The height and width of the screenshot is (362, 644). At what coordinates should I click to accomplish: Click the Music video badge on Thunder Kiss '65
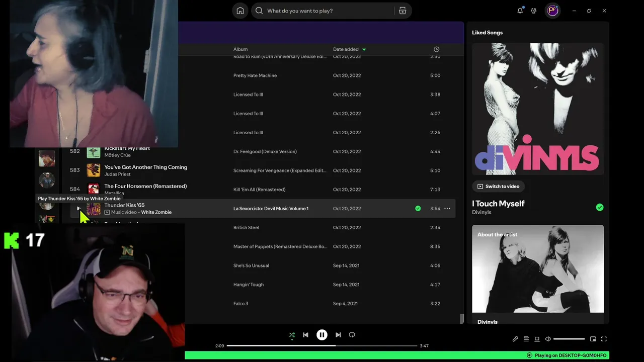click(120, 212)
